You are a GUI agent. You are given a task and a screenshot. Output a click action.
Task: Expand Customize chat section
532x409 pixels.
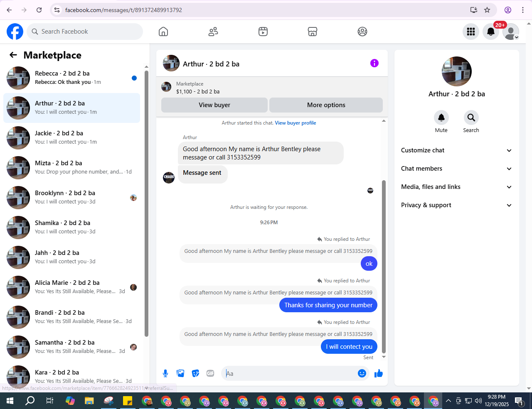(x=456, y=150)
